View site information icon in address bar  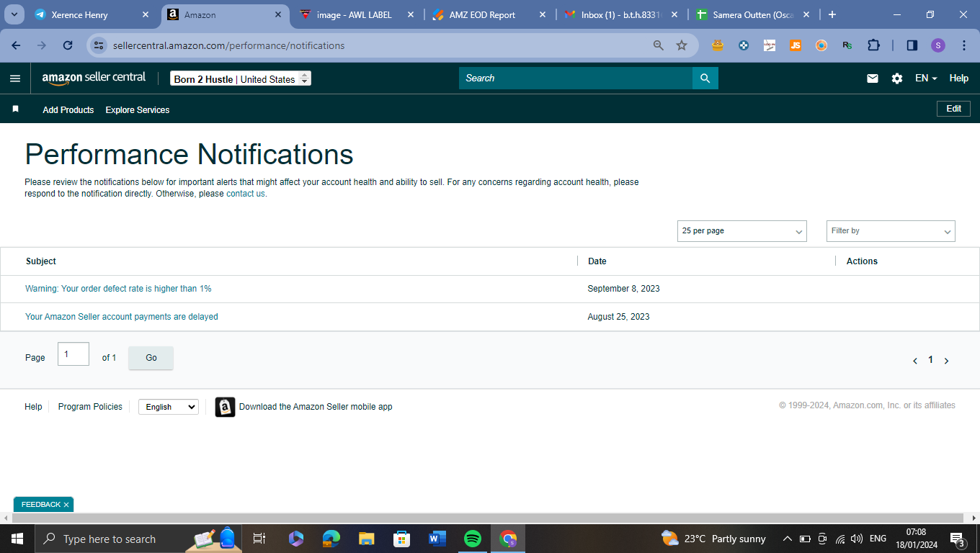(x=99, y=45)
